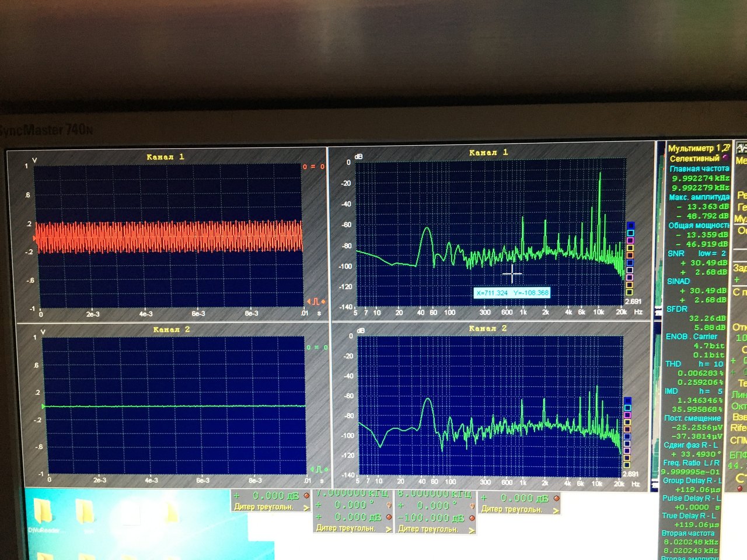This screenshot has height=560, width=747.
Task: Click the 32.26 dB SFDR value
Action: (x=707, y=318)
